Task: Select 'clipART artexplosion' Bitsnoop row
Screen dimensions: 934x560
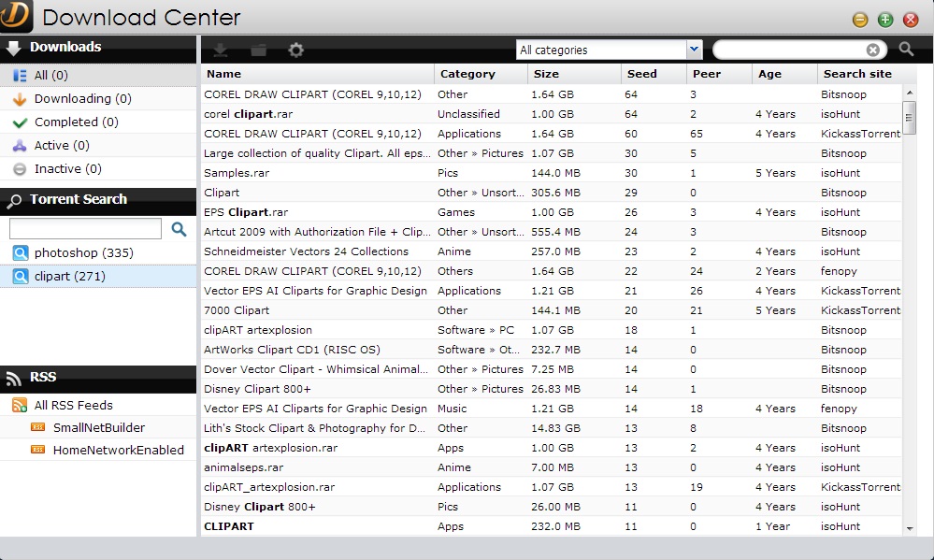Action: point(552,330)
